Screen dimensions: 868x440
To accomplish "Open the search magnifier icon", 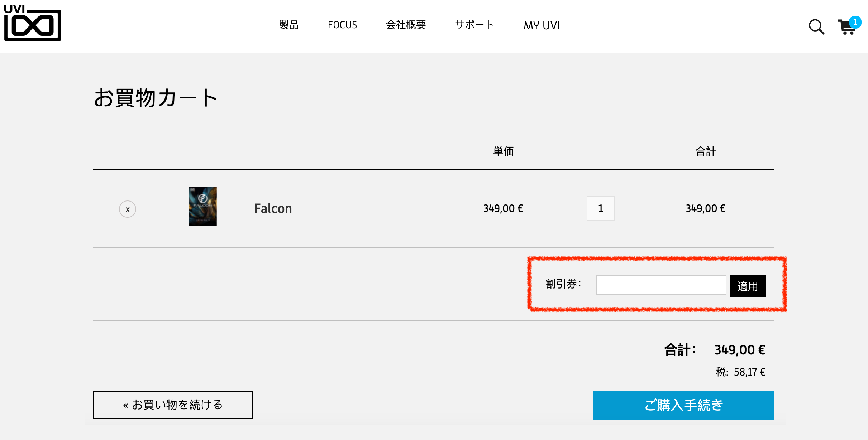I will (816, 27).
